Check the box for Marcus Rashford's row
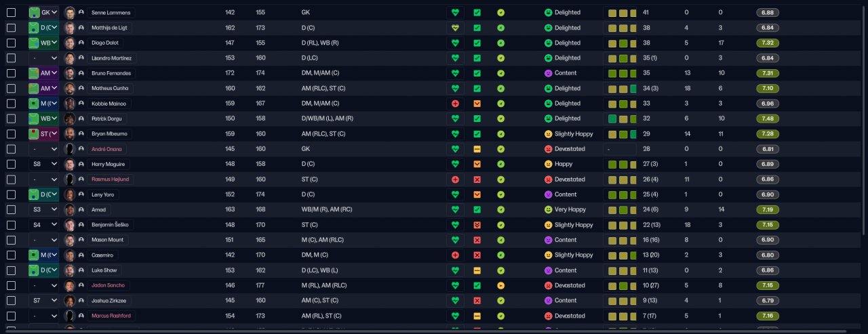Screen dimensions: 868x334 coord(11,316)
